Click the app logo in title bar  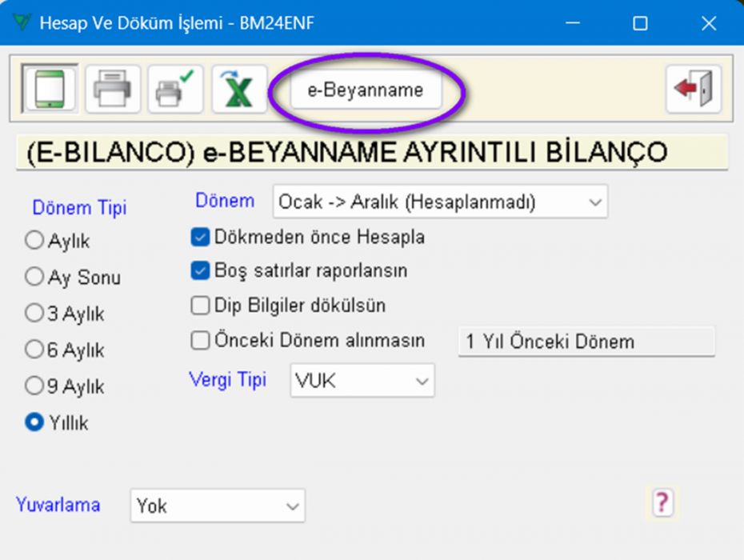22,22
